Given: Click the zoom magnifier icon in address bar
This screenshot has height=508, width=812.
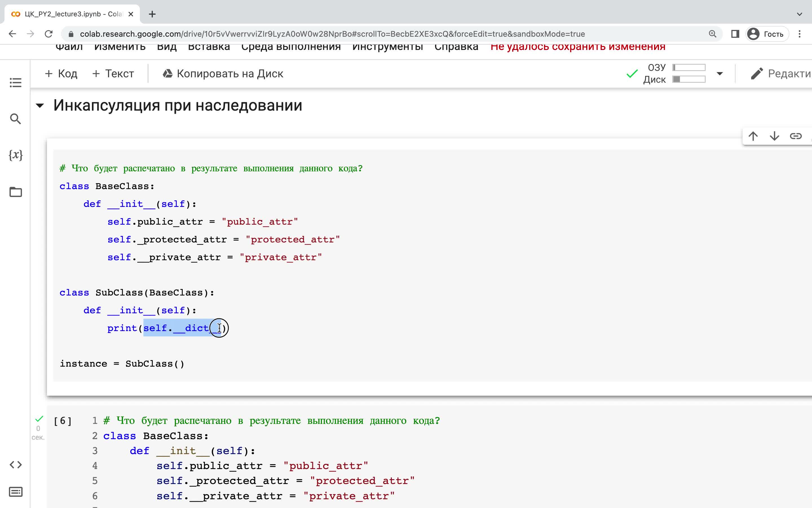Looking at the screenshot, I should (713, 34).
